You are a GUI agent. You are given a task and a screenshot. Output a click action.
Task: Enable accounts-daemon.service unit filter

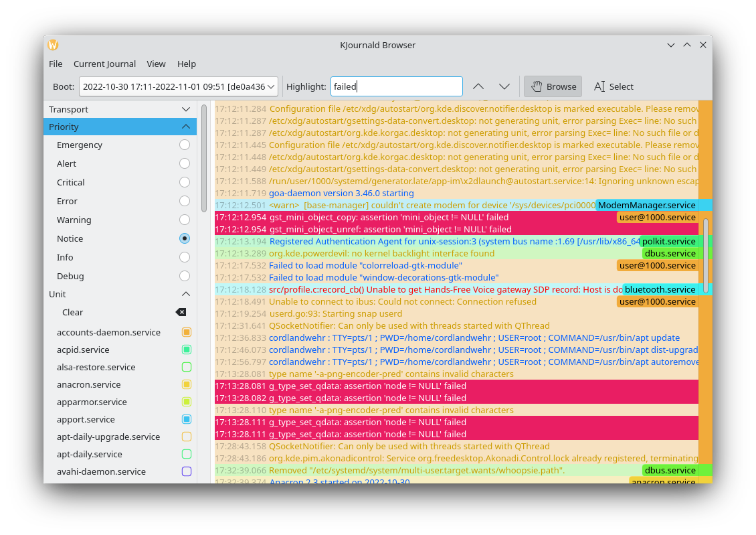click(x=187, y=332)
